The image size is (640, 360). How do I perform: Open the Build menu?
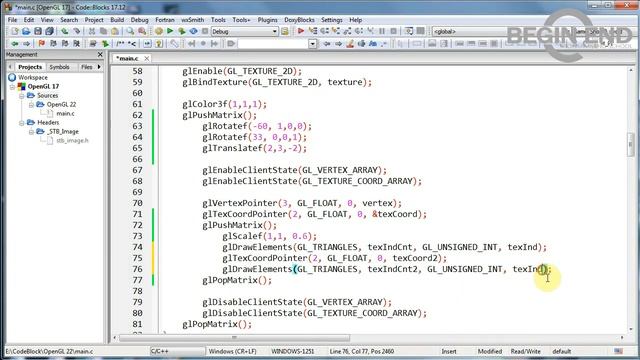(x=117, y=20)
